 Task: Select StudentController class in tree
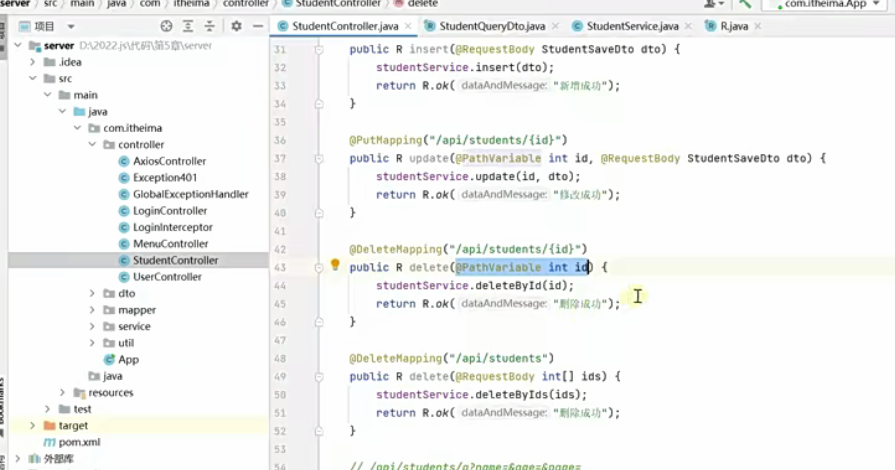pos(176,260)
